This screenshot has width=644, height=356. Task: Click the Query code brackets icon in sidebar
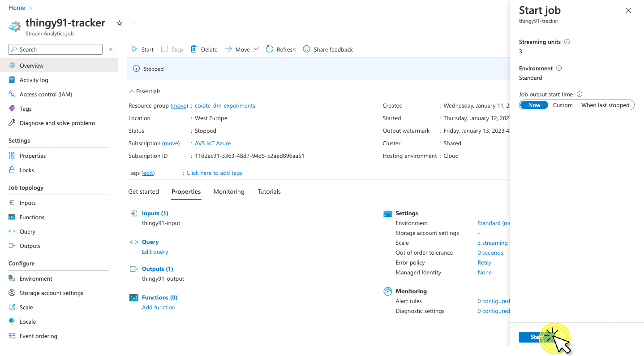click(12, 231)
